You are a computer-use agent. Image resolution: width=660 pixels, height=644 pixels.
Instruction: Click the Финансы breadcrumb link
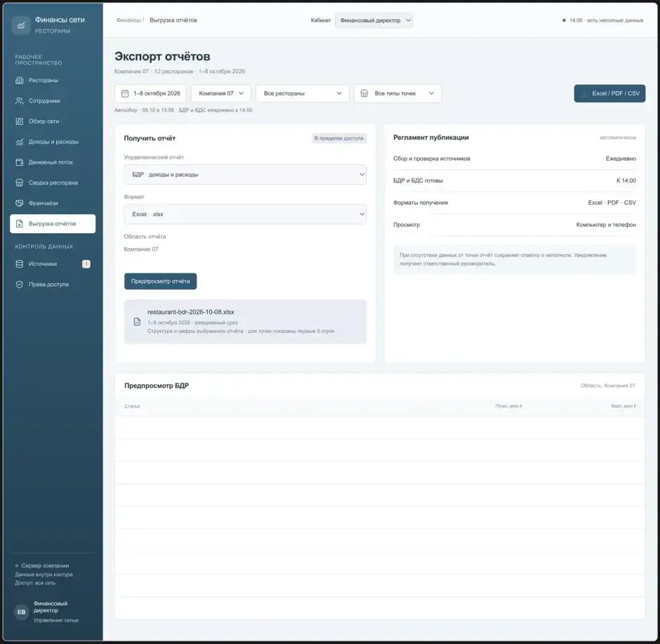coord(128,20)
